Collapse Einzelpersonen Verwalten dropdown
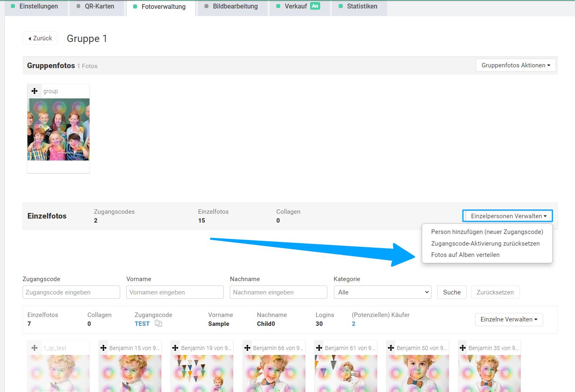Viewport: 575px width, 392px height. coord(508,216)
